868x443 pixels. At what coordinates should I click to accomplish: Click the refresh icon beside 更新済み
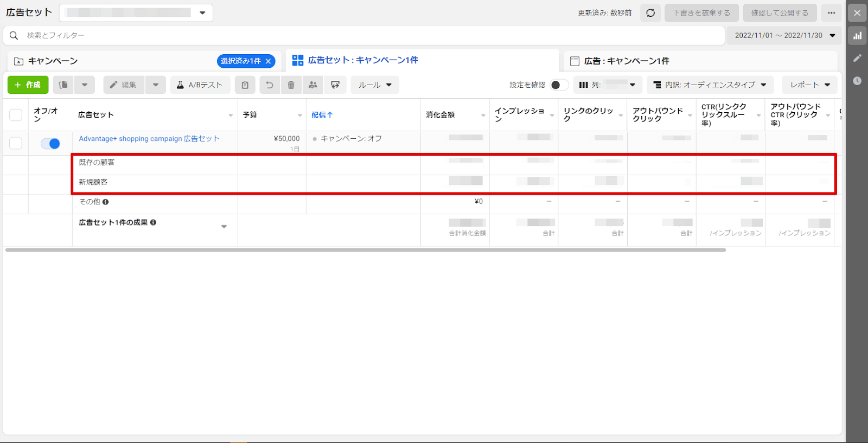pos(650,13)
